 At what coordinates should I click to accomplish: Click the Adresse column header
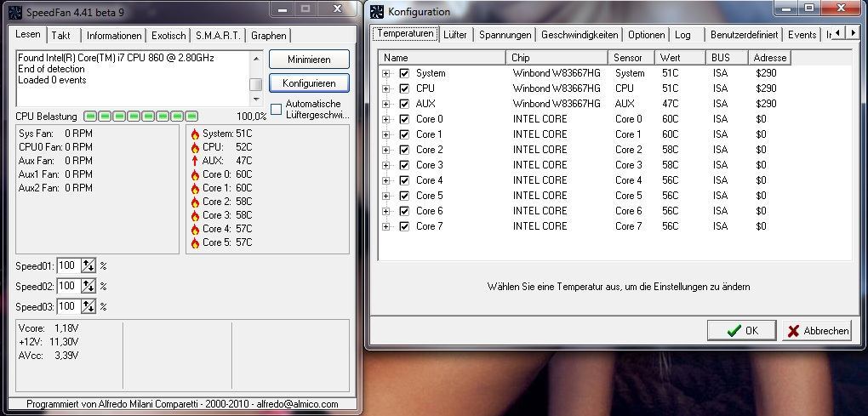pos(769,58)
